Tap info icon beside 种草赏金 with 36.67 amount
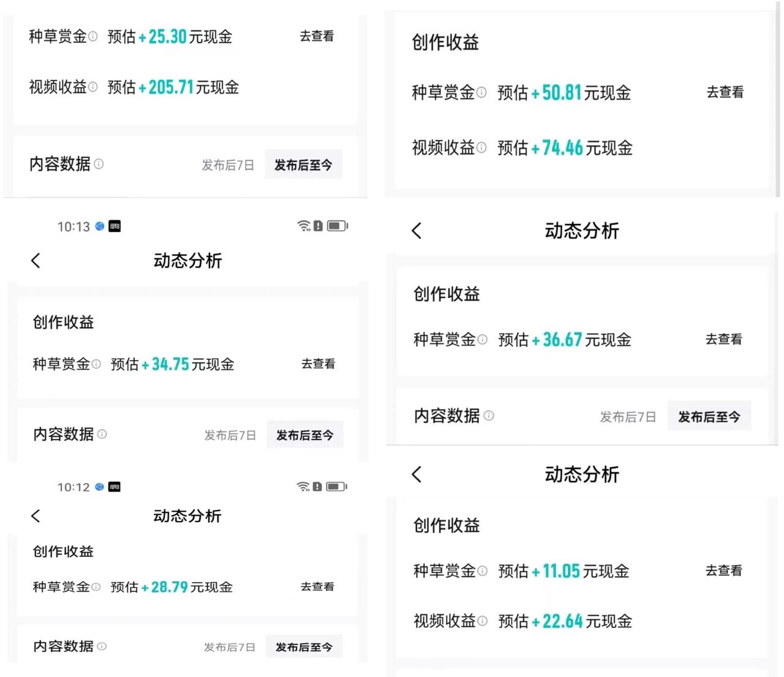This screenshot has height=677, width=784. click(x=483, y=340)
